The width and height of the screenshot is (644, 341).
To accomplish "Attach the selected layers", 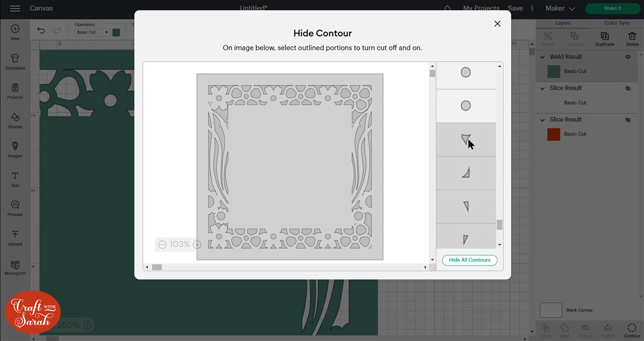I will coord(585,330).
